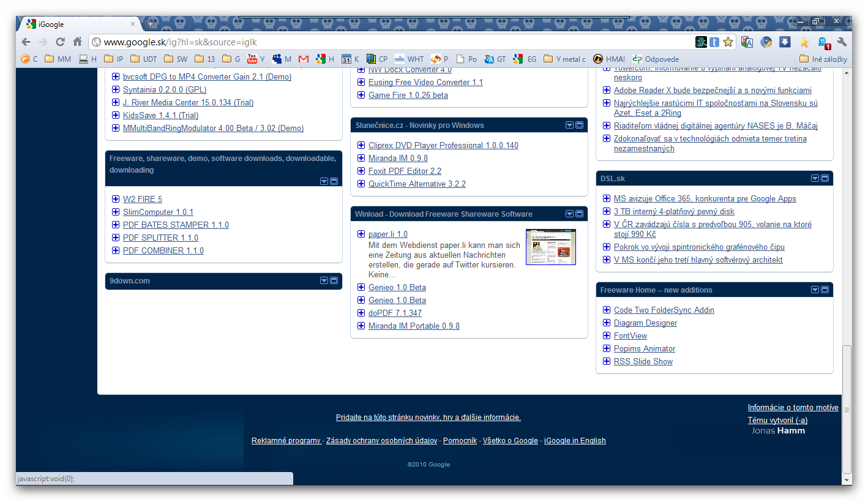Open the Slunečnice.cz gadget dropdown menu
This screenshot has height=502, width=868.
pyautogui.click(x=569, y=125)
